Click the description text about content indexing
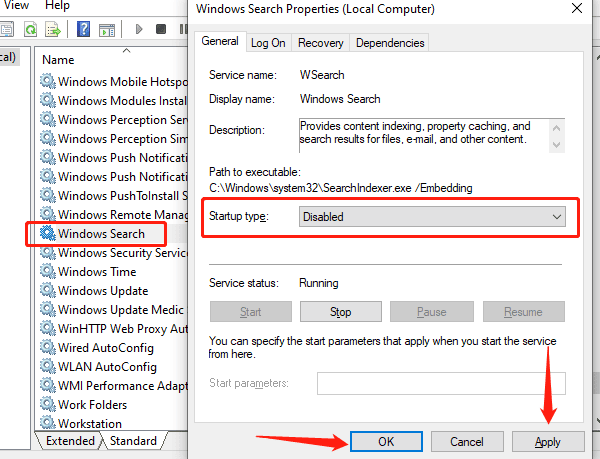Screen dimensions: 600x459 tap(414, 132)
